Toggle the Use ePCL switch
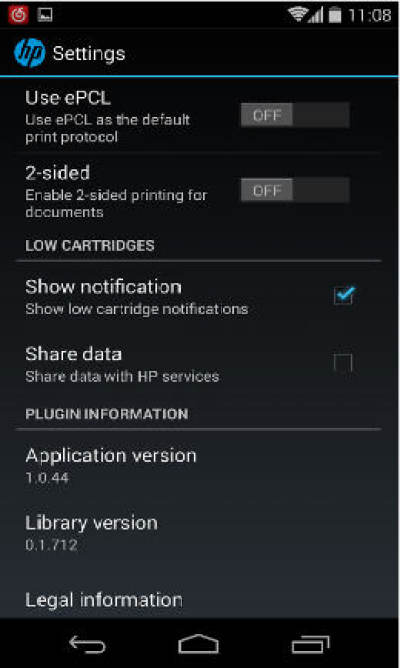400x668 pixels. [x=295, y=115]
